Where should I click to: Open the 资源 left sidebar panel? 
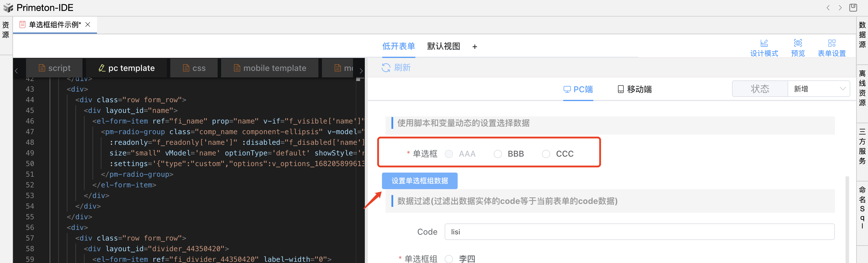pos(6,30)
